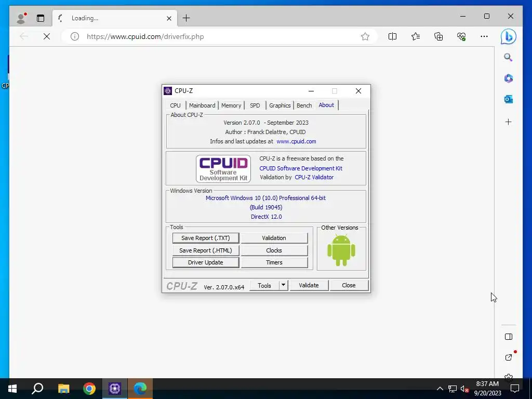532x399 pixels.
Task: Open Edge profile avatar icon
Action: [x=21, y=18]
